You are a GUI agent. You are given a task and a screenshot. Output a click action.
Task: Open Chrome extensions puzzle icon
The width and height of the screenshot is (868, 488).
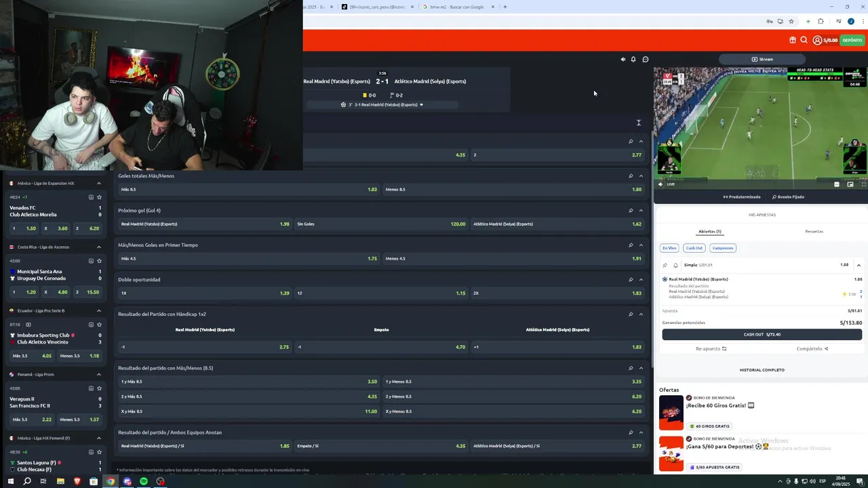[x=821, y=22]
